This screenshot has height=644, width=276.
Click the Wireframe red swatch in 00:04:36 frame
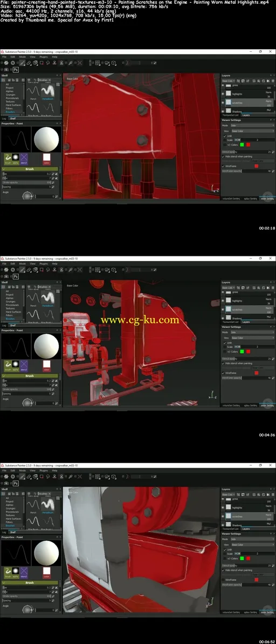tap(256, 374)
